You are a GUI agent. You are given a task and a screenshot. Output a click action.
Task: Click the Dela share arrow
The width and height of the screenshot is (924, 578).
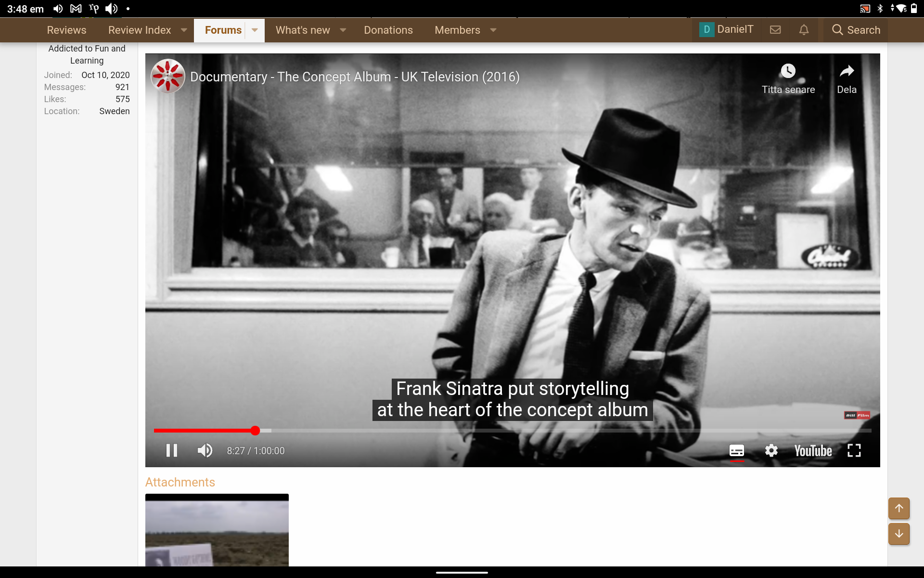(x=847, y=71)
